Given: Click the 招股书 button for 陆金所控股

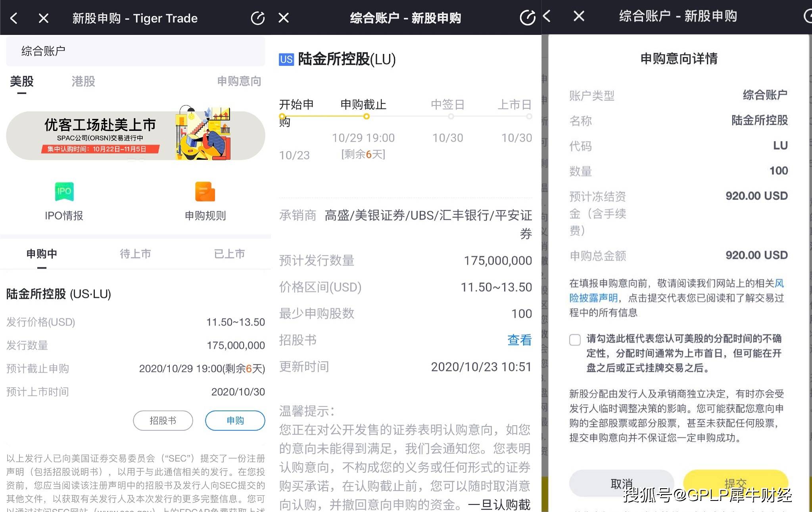Looking at the screenshot, I should coord(163,420).
